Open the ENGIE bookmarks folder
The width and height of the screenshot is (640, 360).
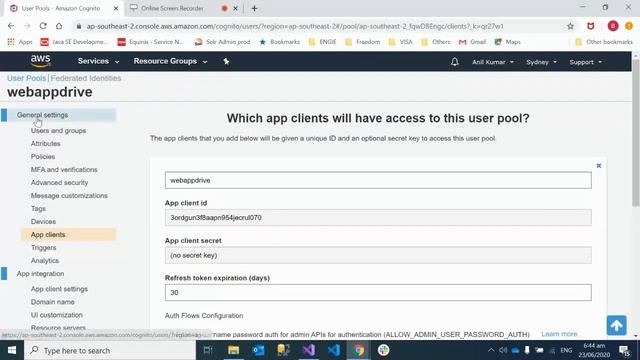coord(322,42)
